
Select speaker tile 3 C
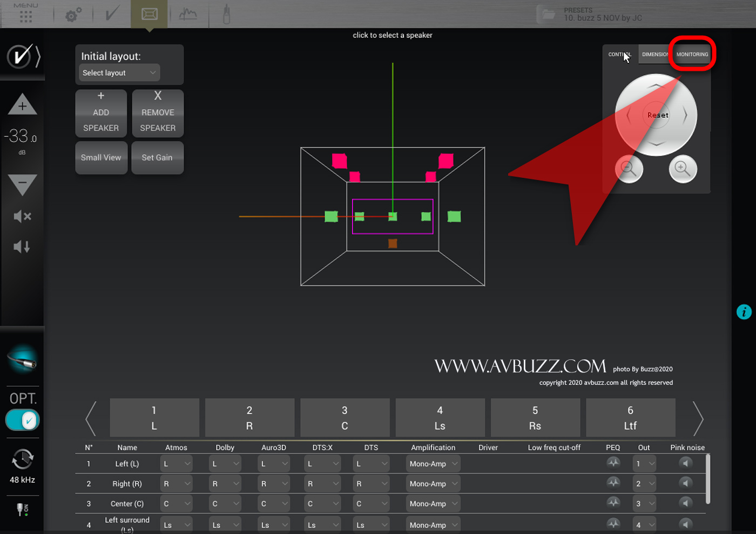[345, 418]
